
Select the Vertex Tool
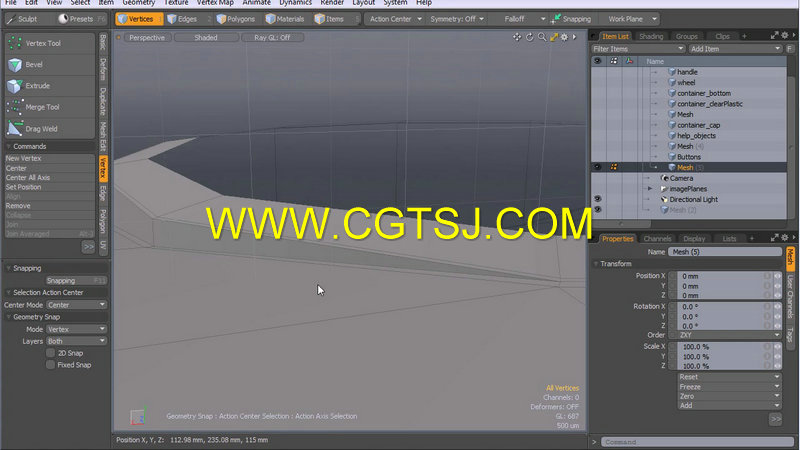pyautogui.click(x=50, y=43)
